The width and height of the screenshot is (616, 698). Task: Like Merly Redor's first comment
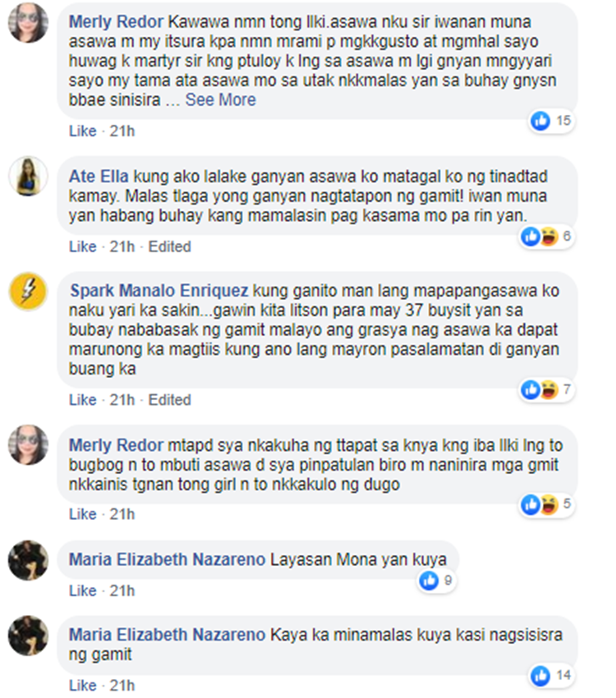coord(83,131)
